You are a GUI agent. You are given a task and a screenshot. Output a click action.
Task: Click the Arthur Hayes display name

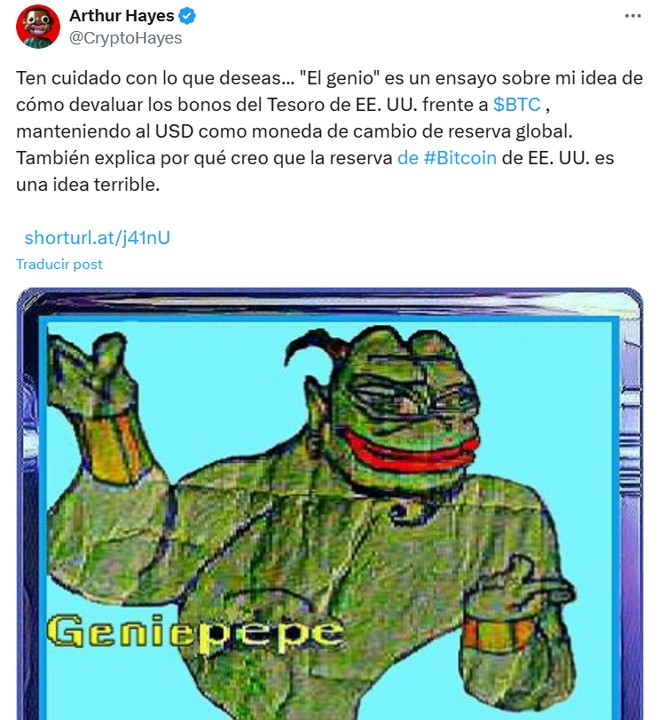point(122,16)
